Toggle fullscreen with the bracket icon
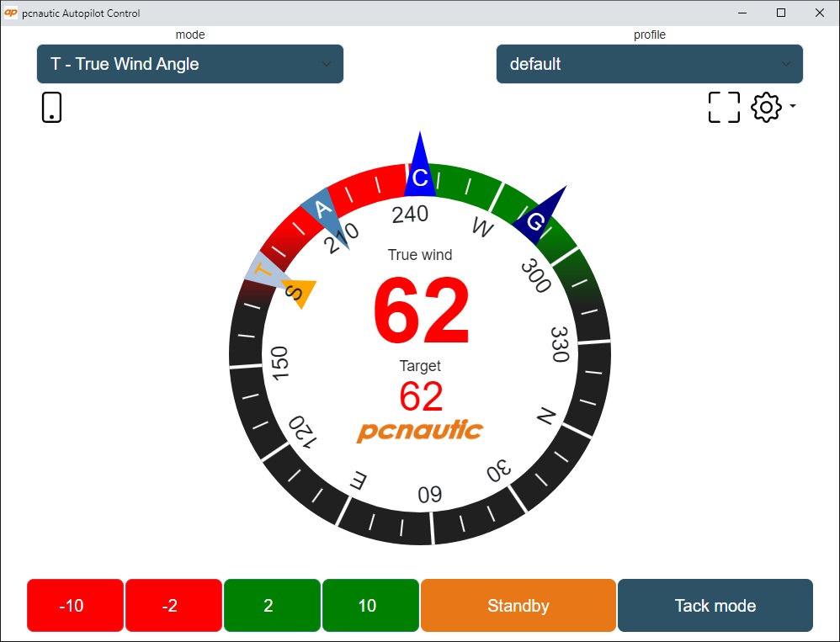Image resolution: width=840 pixels, height=642 pixels. click(x=724, y=107)
